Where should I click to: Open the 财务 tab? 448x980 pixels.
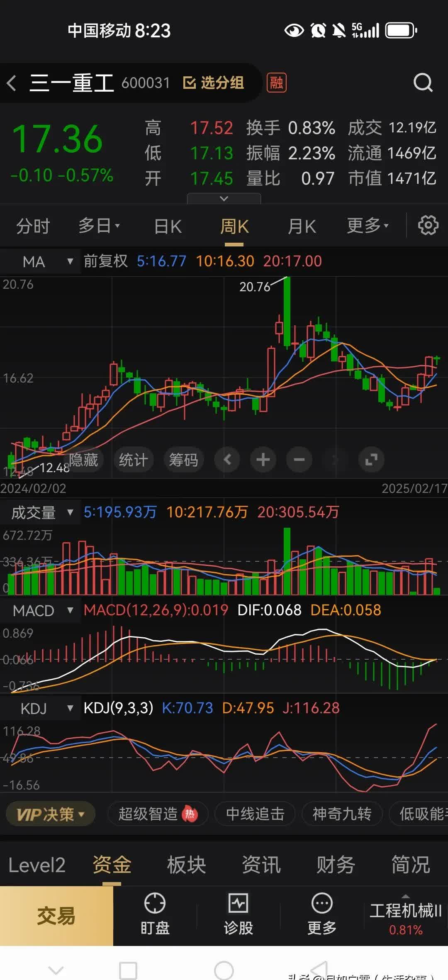click(336, 865)
